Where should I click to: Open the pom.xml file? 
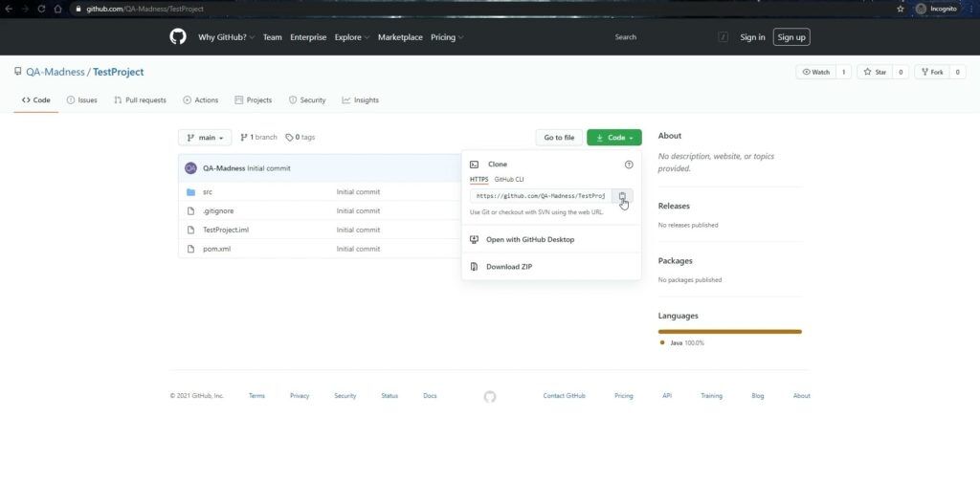tap(217, 249)
